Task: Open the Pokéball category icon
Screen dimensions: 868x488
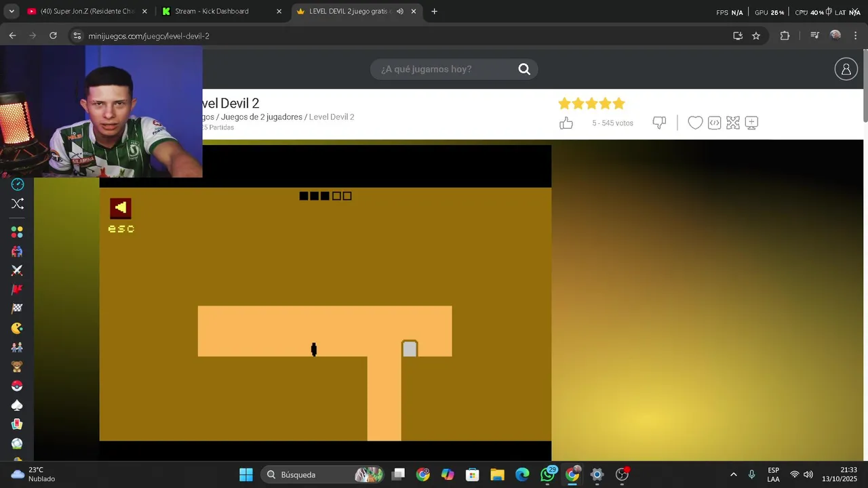Action: tap(18, 386)
